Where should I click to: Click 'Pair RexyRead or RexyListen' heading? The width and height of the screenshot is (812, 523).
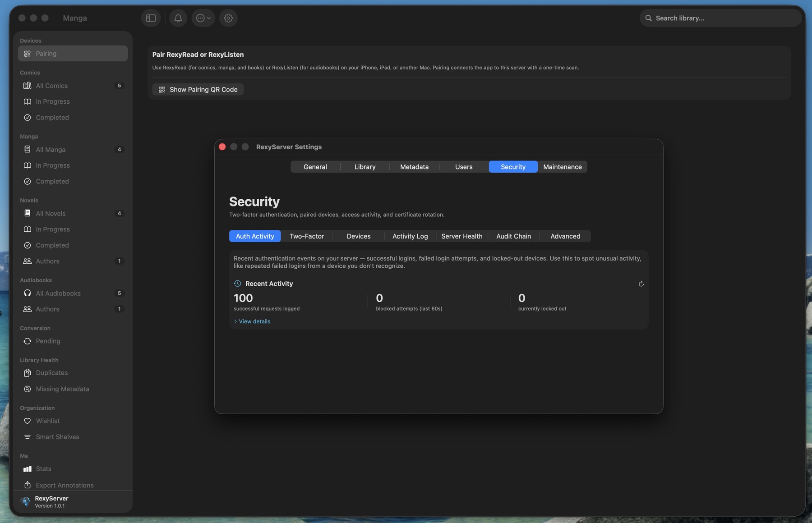(x=198, y=55)
